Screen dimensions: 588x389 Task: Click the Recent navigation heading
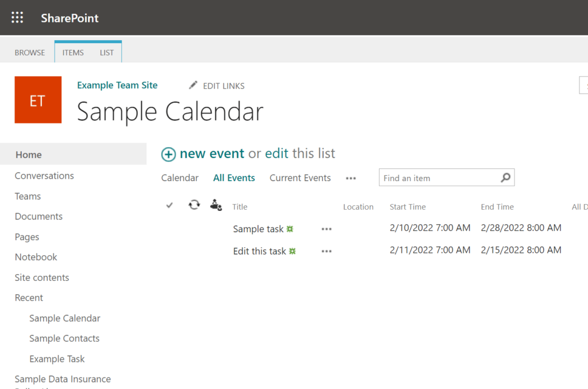(29, 298)
